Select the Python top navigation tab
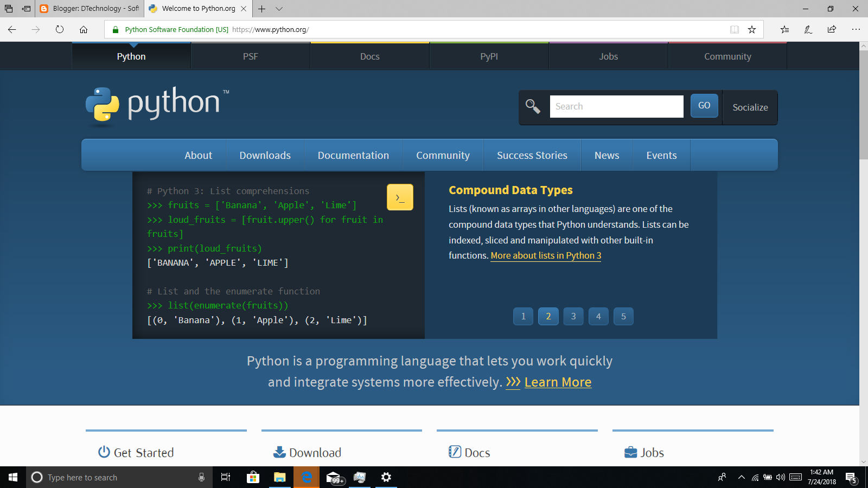 [x=131, y=56]
